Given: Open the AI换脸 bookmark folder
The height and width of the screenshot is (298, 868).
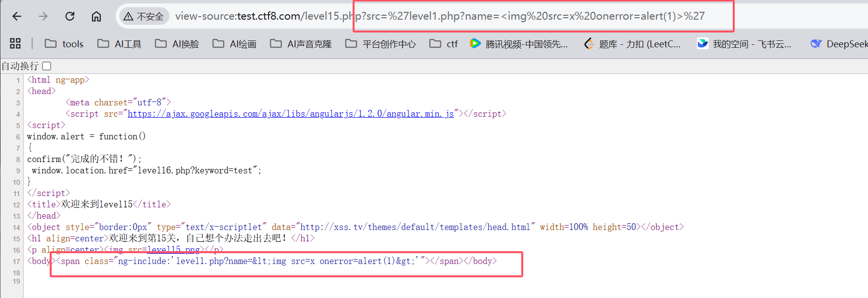Looking at the screenshot, I should pos(177,44).
